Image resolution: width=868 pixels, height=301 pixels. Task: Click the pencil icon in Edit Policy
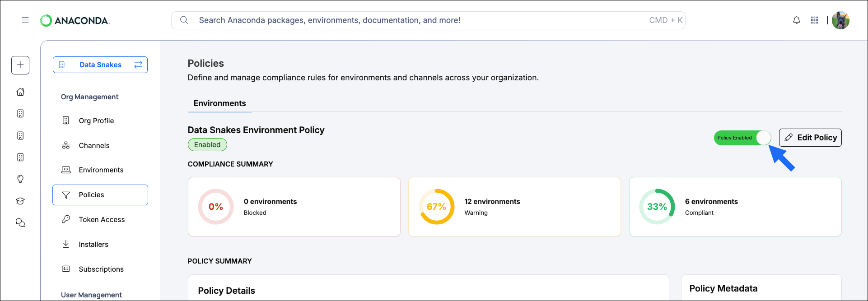[789, 138]
